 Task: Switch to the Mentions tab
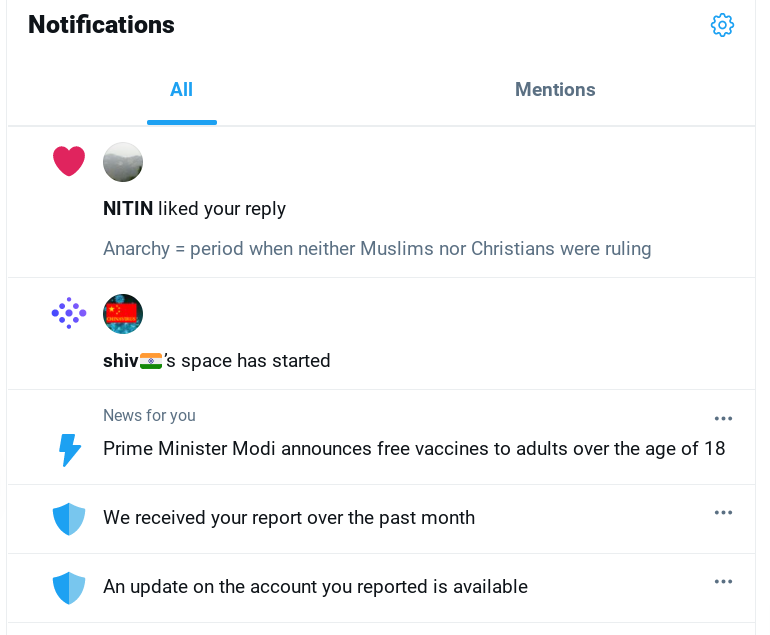(555, 90)
